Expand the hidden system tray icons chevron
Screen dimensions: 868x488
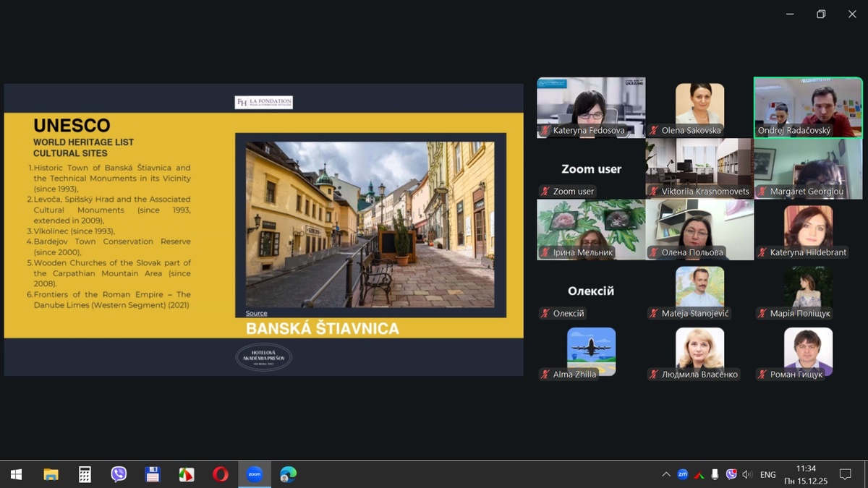(x=665, y=474)
